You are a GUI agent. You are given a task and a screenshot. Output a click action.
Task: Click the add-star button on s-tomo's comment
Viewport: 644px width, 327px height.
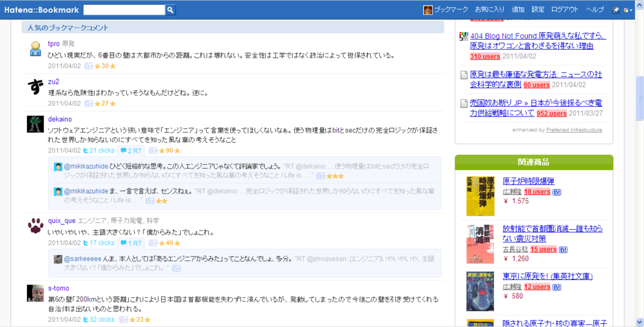tap(123, 320)
